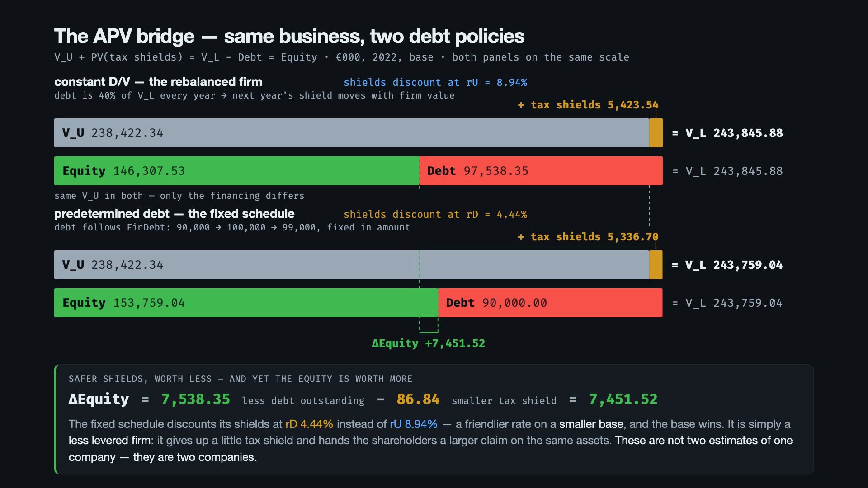Click the top gray V_U 238,422.34 bar
The height and width of the screenshot is (488, 868).
[352, 133]
